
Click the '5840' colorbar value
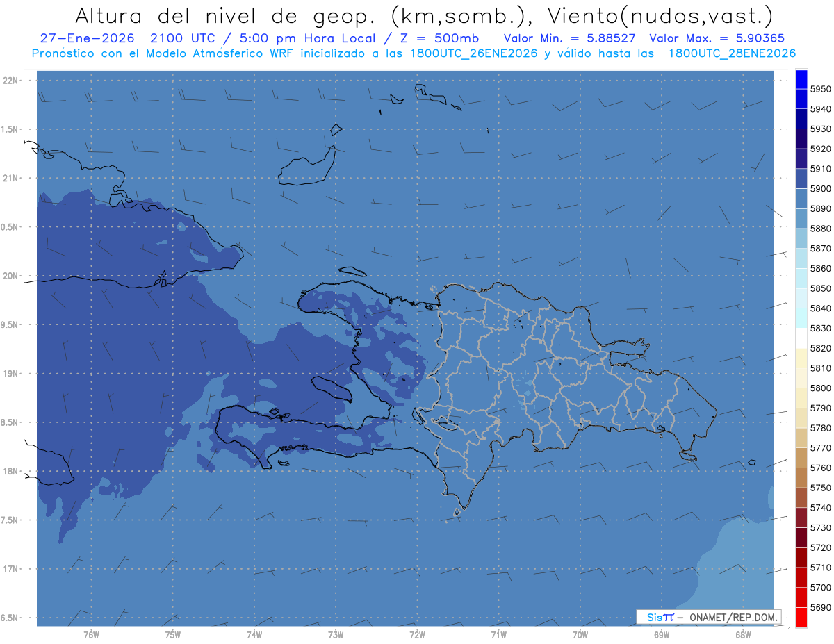coord(821,308)
